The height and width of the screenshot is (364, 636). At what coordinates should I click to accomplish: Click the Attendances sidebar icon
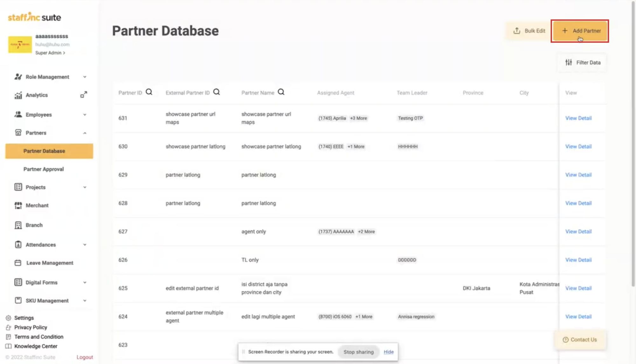pyautogui.click(x=18, y=245)
